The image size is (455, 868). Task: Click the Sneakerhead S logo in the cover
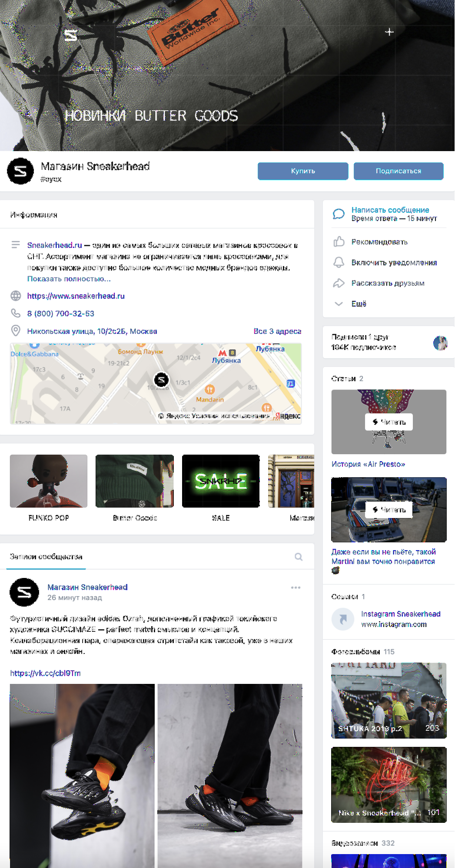[x=71, y=35]
